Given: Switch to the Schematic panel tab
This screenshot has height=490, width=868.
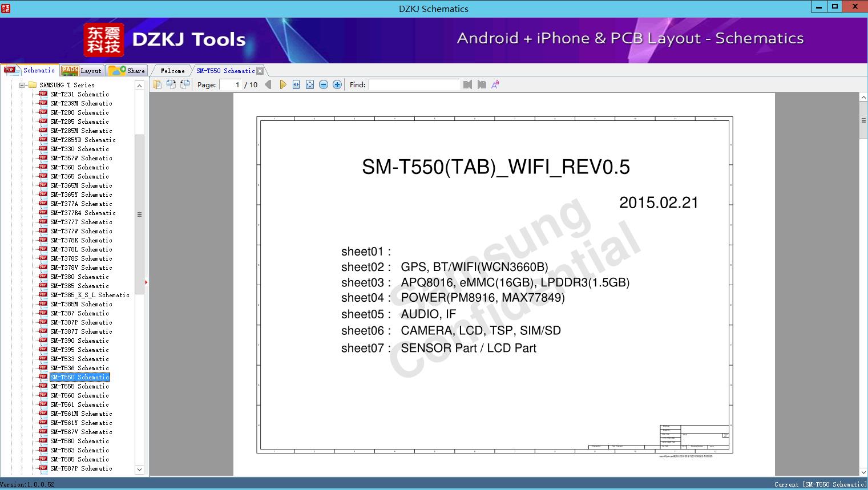Looking at the screenshot, I should click(30, 70).
